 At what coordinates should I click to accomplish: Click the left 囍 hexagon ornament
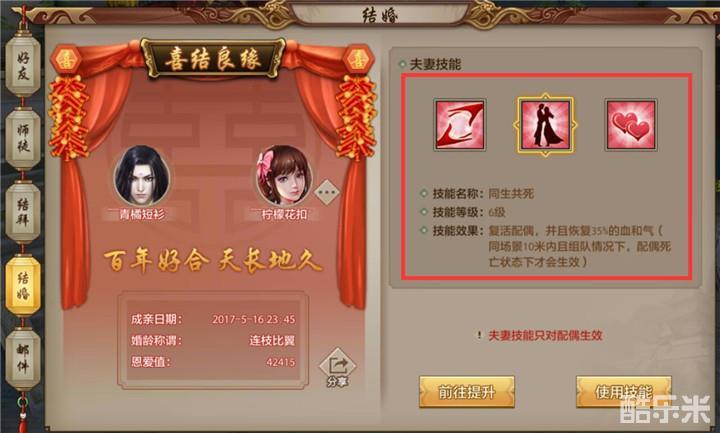(x=66, y=59)
